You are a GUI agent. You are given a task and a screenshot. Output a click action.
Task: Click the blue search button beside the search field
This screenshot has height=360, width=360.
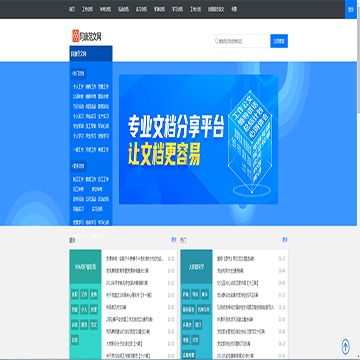pos(279,41)
